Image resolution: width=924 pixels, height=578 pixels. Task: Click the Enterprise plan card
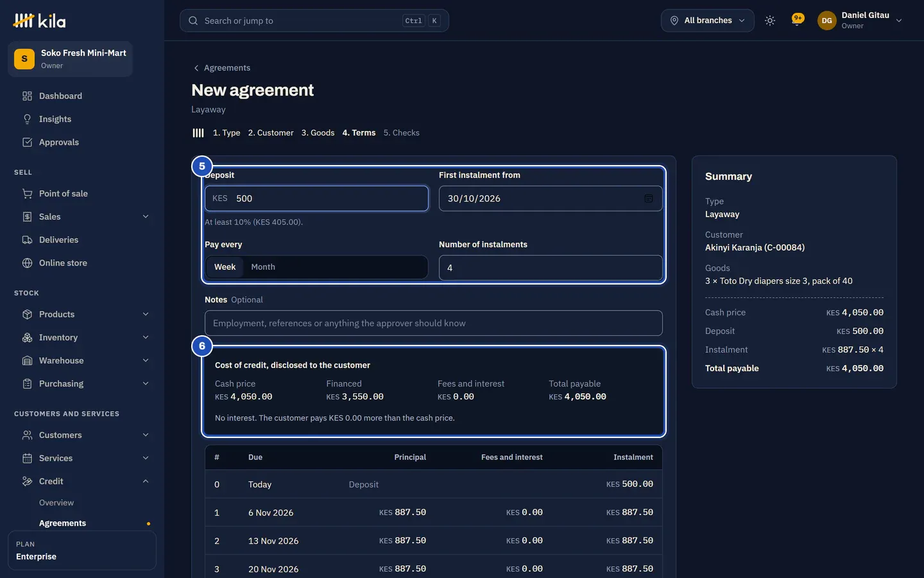point(82,550)
